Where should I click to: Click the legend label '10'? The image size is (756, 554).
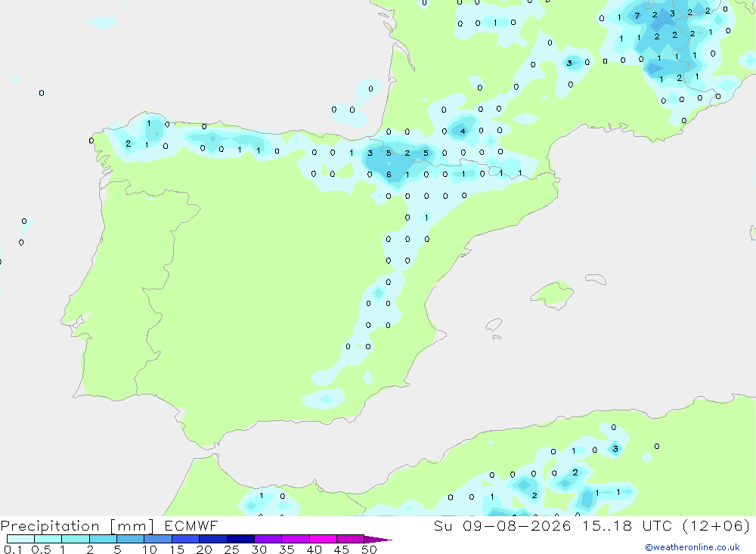point(150,549)
